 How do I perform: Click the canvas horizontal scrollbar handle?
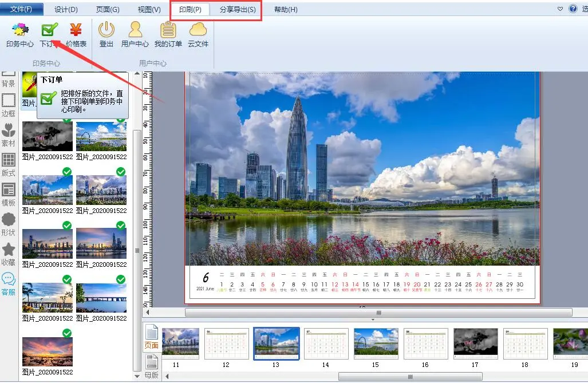coord(378,313)
